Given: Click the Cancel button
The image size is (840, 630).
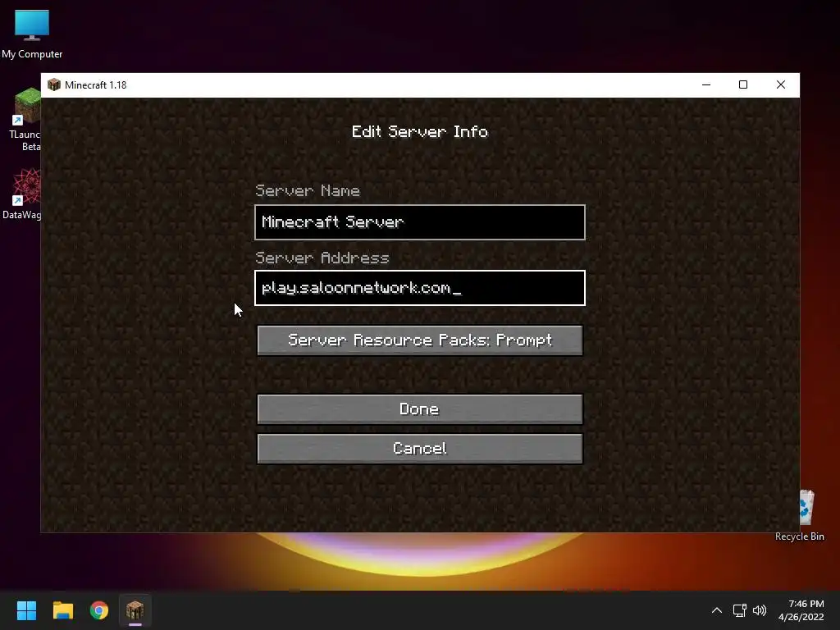Looking at the screenshot, I should click(x=419, y=449).
